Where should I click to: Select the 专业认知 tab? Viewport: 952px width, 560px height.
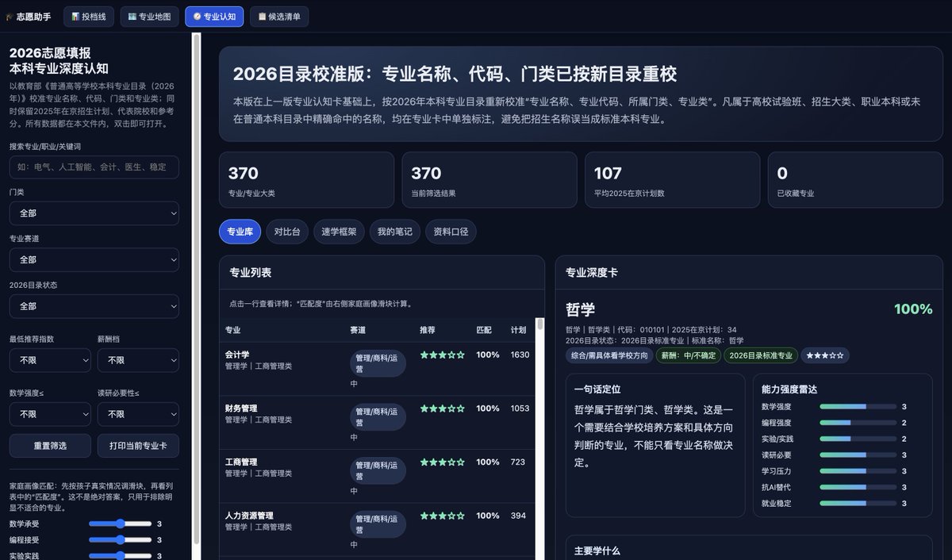click(x=214, y=16)
